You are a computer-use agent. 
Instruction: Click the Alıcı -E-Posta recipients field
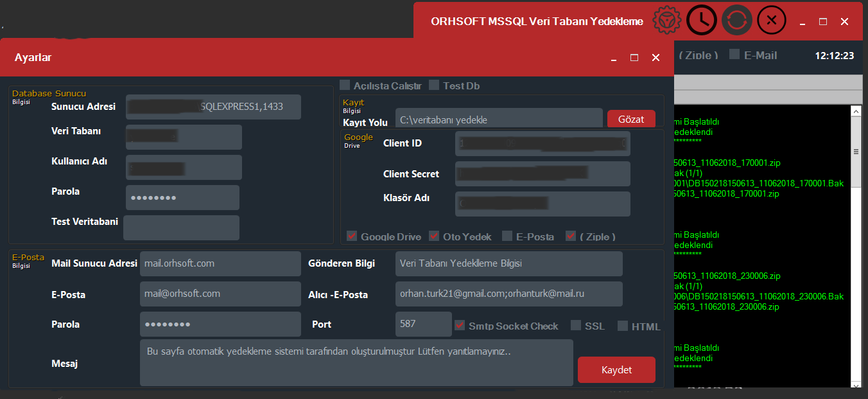point(509,294)
